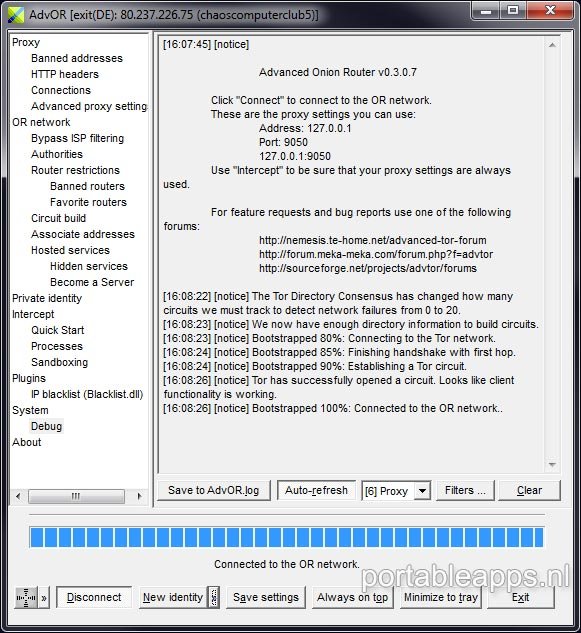Image resolution: width=581 pixels, height=633 pixels.
Task: Open the [6] Proxy log level dropdown
Action: coord(422,491)
